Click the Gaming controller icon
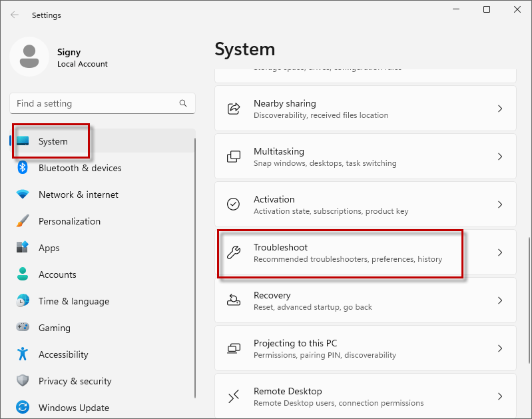The image size is (532, 419). pos(23,327)
